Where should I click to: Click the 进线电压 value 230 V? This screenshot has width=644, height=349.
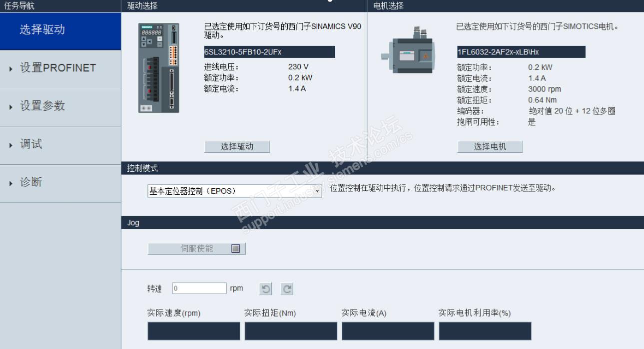point(298,66)
